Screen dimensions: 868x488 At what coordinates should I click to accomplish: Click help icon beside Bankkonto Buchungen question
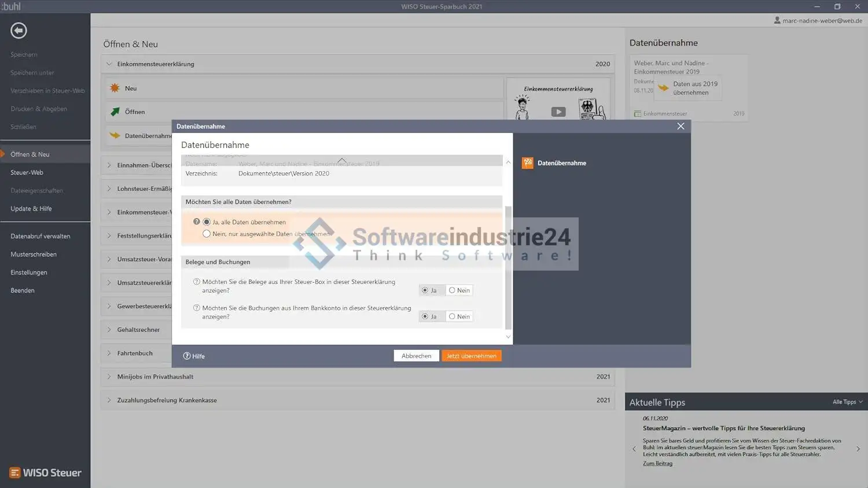pyautogui.click(x=197, y=308)
